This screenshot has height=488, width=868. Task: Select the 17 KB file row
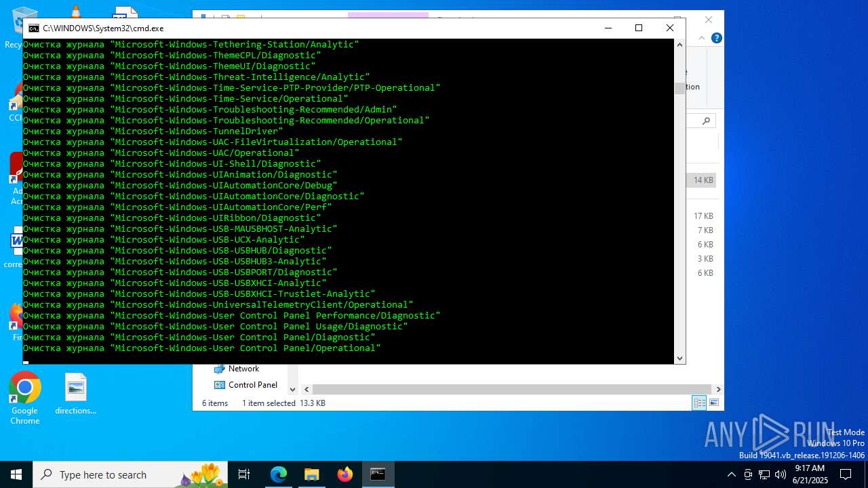[x=703, y=216]
